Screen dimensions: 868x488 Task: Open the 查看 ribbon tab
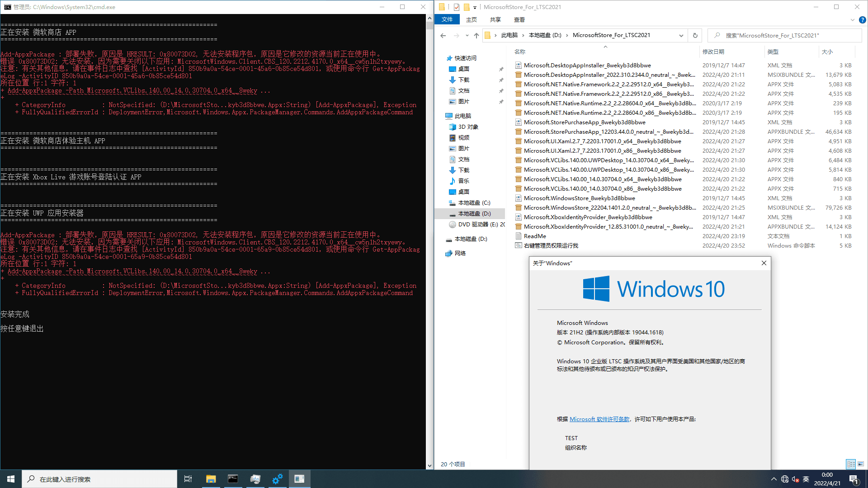(x=519, y=19)
